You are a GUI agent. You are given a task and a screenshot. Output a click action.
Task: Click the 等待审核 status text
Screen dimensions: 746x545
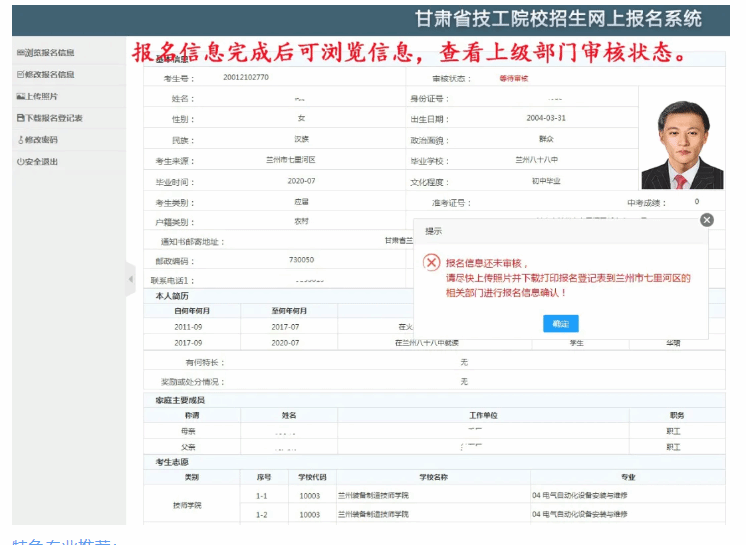click(x=513, y=77)
